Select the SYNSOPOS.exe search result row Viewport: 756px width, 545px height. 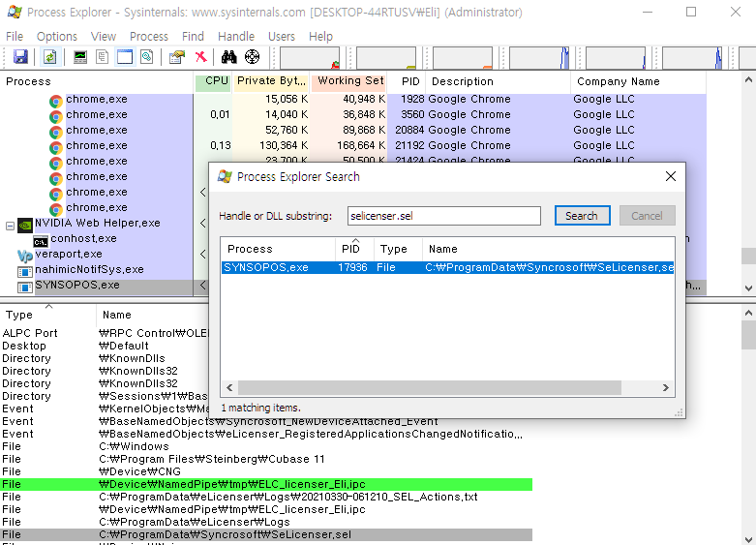[x=448, y=267]
